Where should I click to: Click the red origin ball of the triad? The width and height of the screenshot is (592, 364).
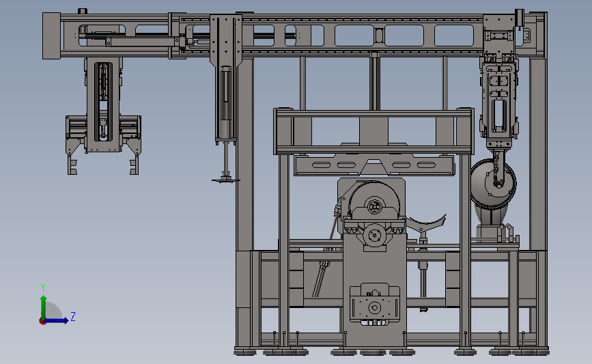point(42,322)
